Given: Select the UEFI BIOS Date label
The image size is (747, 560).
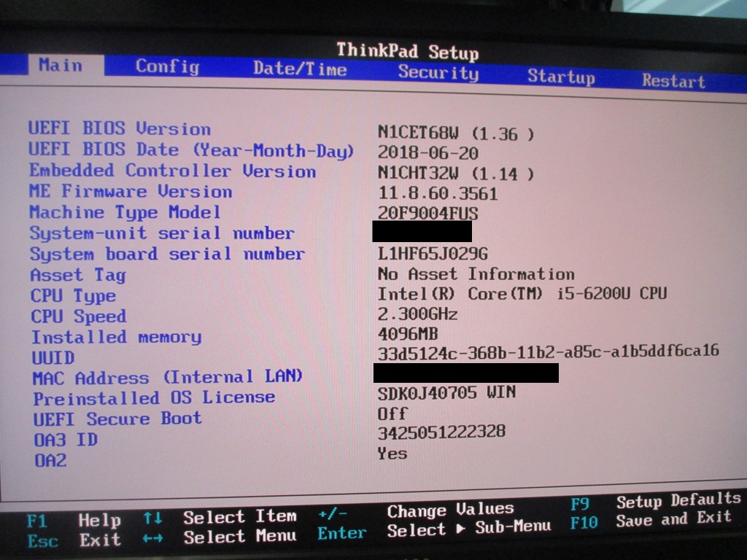Looking at the screenshot, I should coord(191,150).
